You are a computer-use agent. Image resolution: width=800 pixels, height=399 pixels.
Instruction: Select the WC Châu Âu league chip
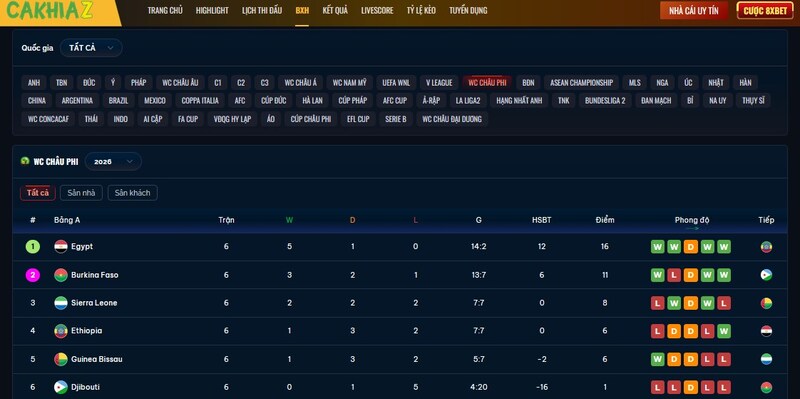[181, 83]
